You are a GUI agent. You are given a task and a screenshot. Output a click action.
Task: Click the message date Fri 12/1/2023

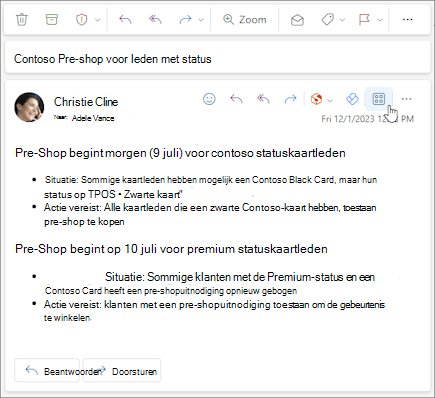(348, 119)
